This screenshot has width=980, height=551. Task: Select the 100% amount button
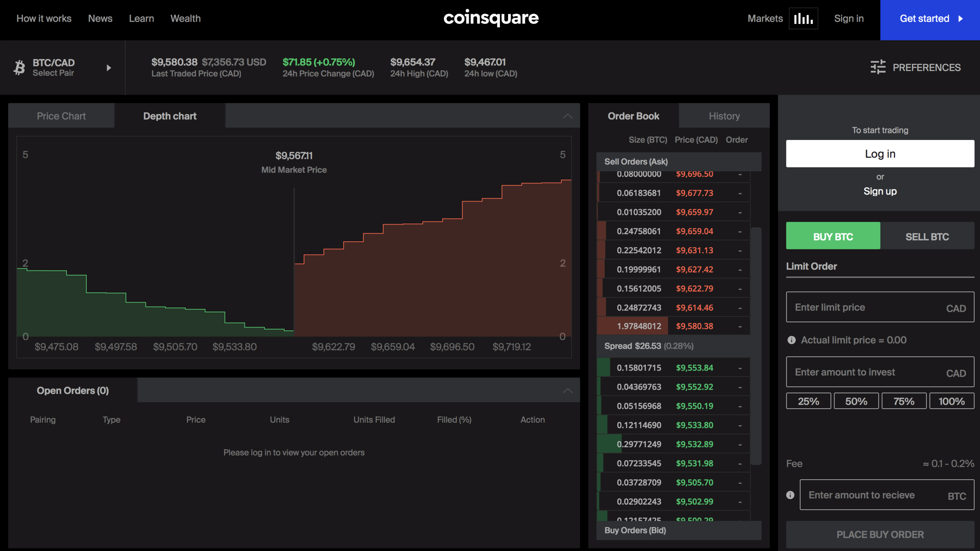point(951,401)
